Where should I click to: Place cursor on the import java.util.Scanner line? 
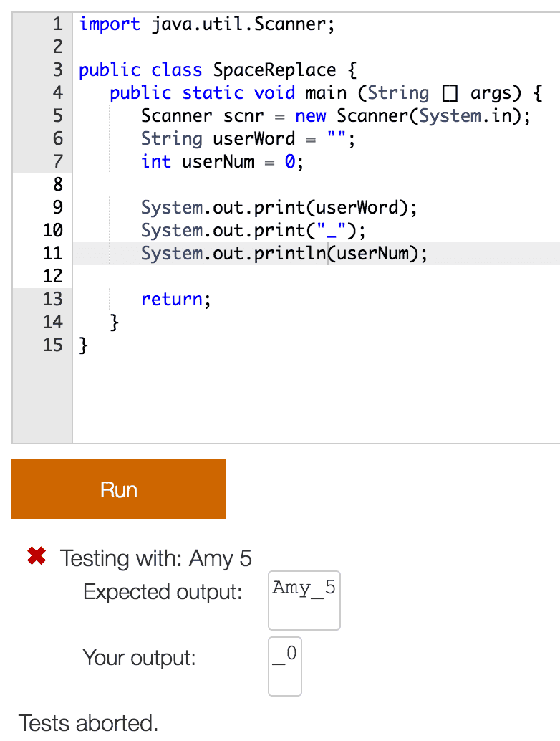[x=206, y=24]
